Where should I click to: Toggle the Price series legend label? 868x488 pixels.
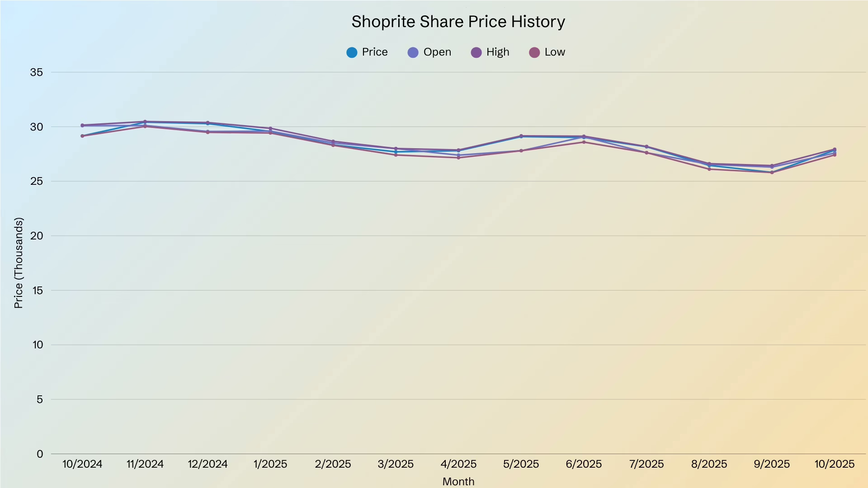(375, 52)
